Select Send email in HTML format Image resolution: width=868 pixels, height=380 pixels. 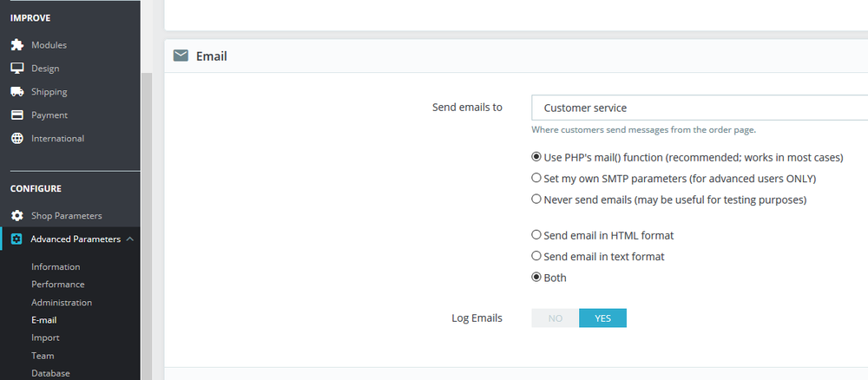pos(536,235)
